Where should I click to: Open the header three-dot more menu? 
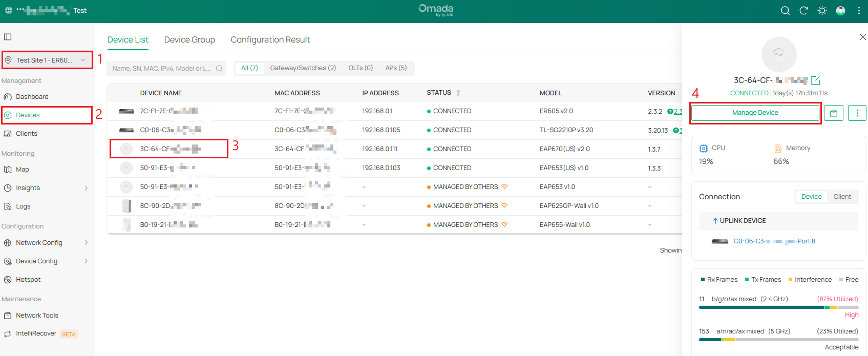859,11
